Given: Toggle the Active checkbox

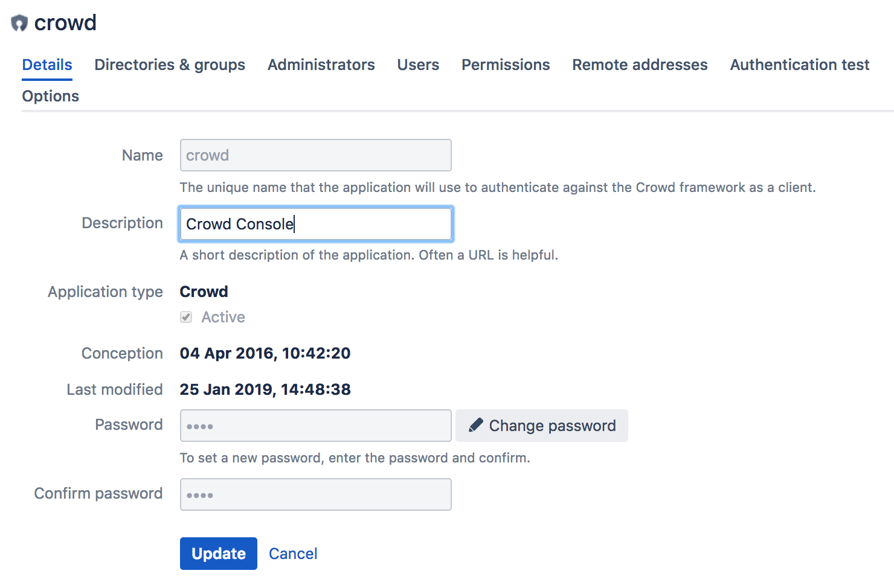Looking at the screenshot, I should pos(186,317).
